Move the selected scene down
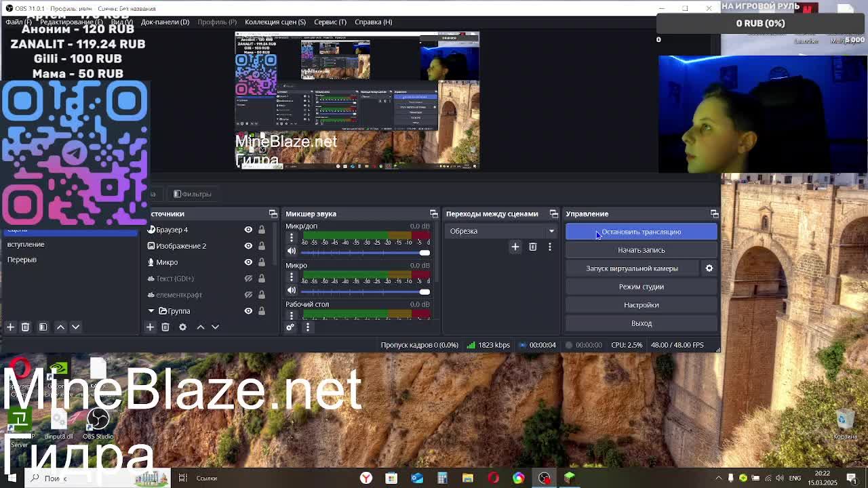This screenshot has height=488, width=868. [x=75, y=327]
